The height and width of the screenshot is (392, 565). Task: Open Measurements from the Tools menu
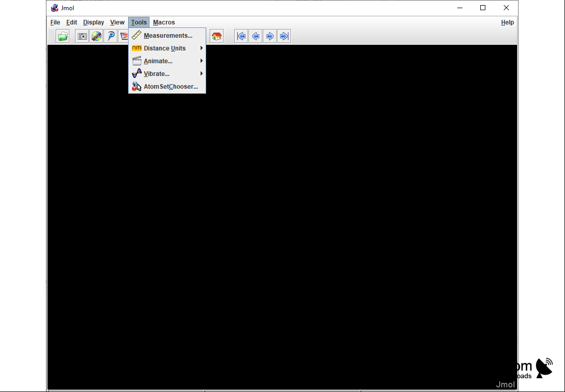pyautogui.click(x=167, y=35)
